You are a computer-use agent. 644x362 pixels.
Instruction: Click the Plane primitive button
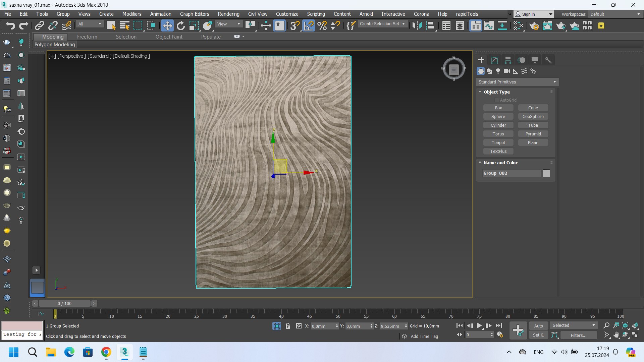533,142
